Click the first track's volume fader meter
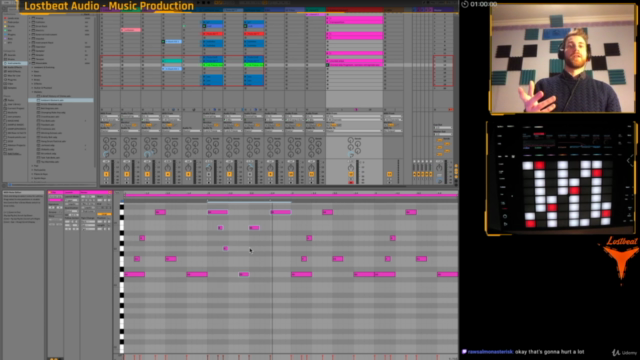The width and height of the screenshot is (640, 360). click(114, 171)
